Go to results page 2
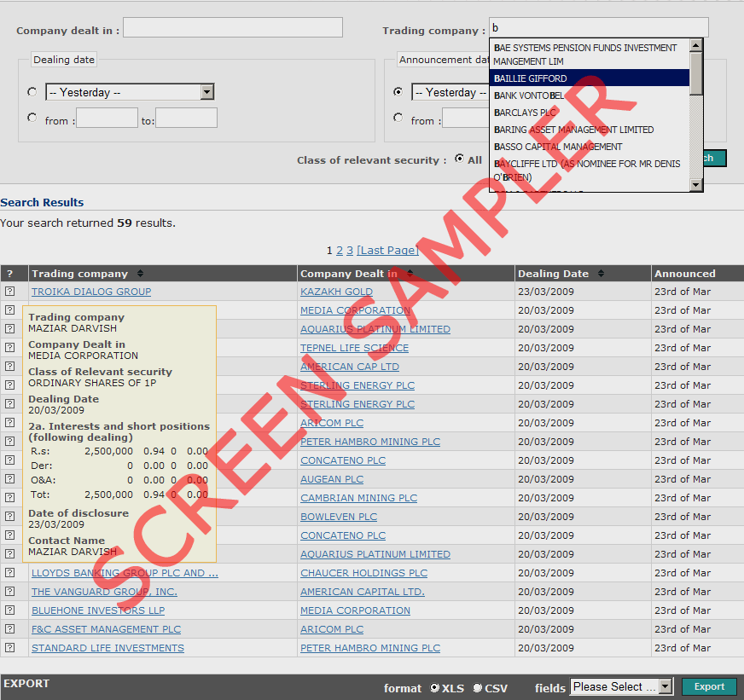 point(340,251)
